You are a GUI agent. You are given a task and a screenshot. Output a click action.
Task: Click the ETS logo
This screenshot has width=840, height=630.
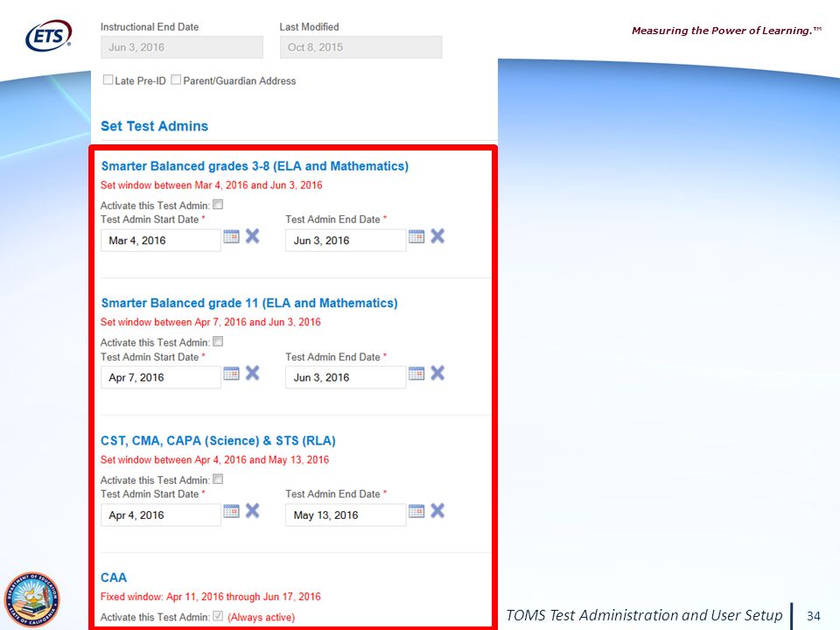point(49,36)
